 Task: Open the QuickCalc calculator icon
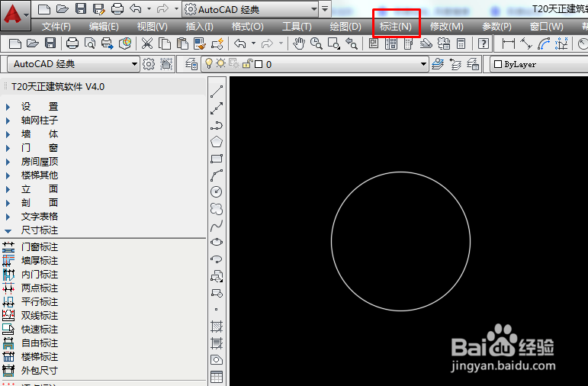point(461,43)
